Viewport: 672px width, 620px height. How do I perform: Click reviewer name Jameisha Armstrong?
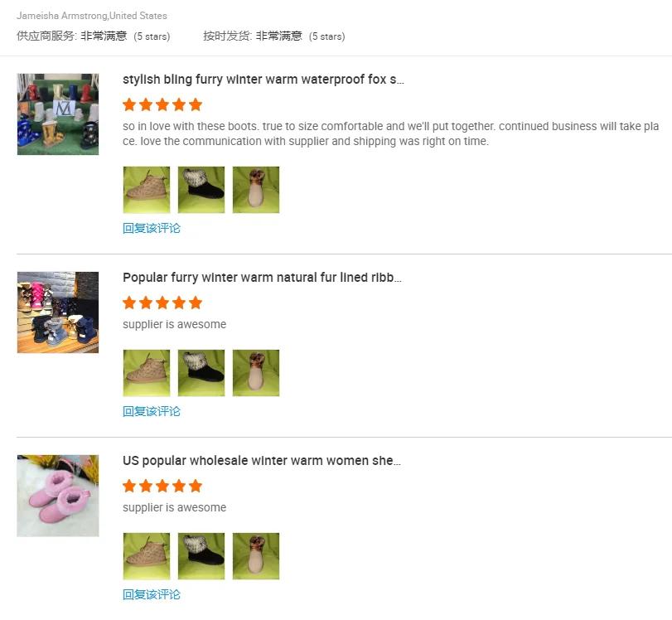pos(62,16)
